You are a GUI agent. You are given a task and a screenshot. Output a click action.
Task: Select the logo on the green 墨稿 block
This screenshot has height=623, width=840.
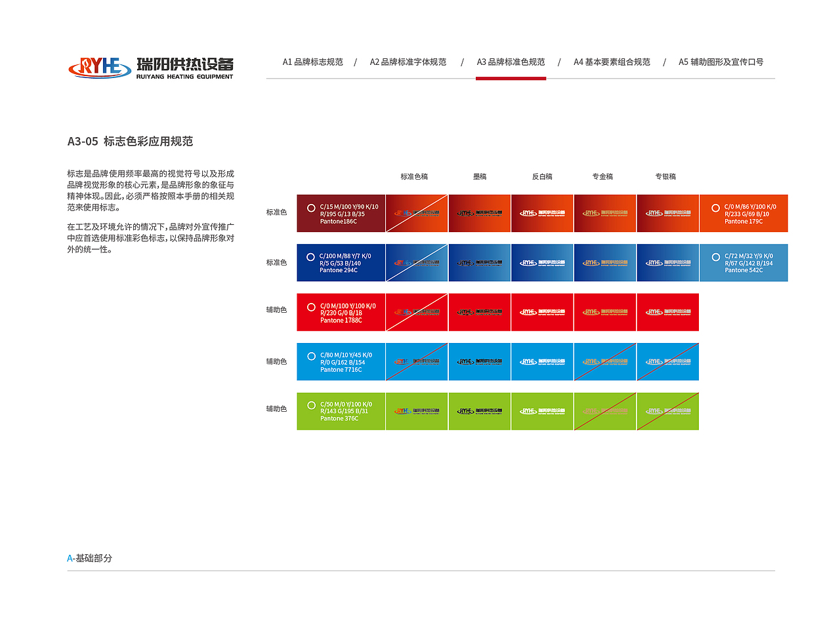(x=479, y=411)
